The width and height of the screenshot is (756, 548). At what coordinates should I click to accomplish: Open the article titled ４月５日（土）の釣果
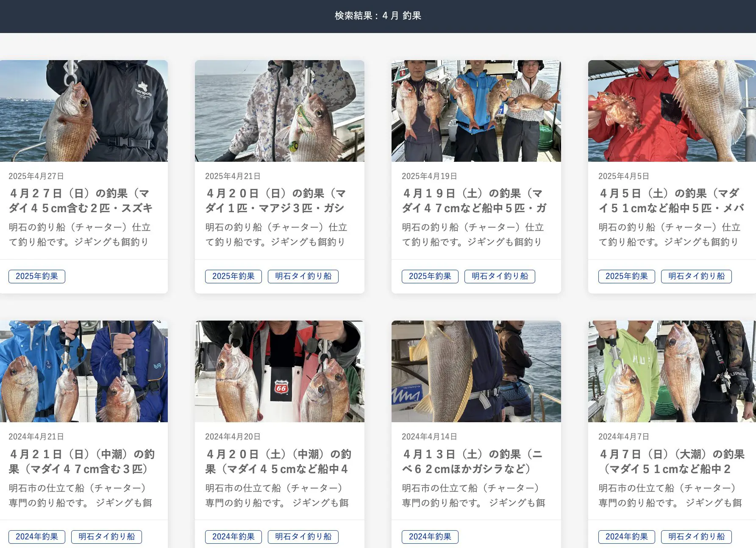pos(671,201)
